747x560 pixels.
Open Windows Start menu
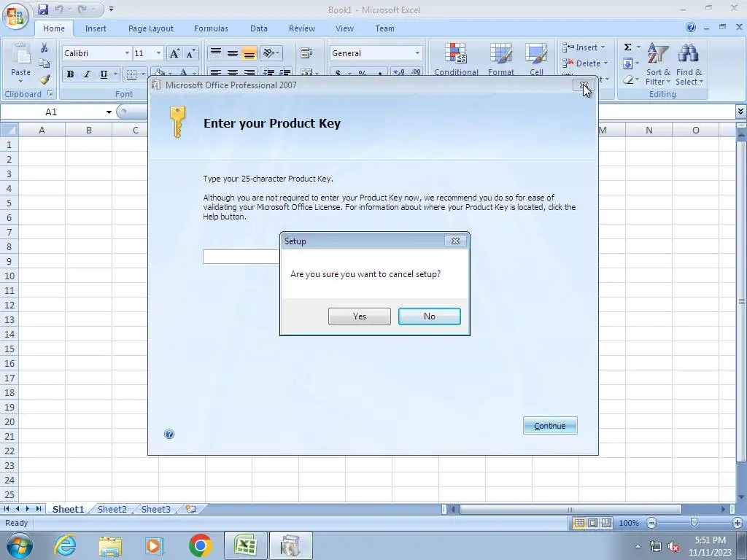pos(19,545)
